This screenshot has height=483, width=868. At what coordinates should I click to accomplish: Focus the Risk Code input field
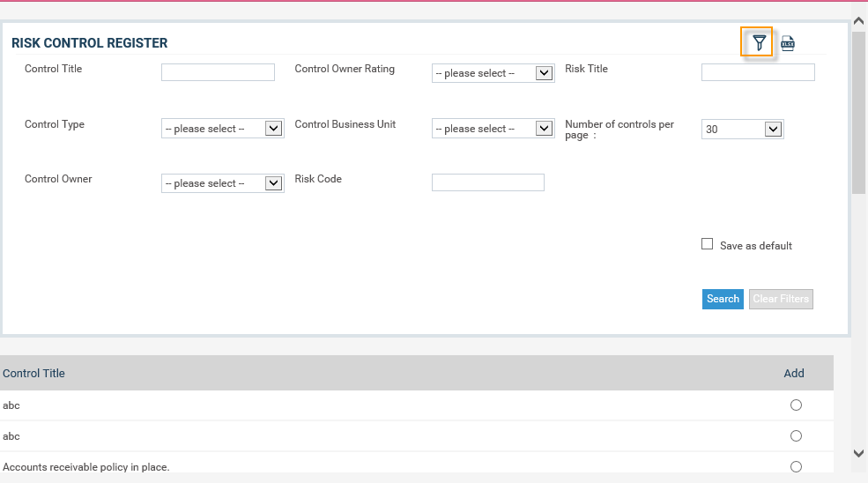click(488, 182)
